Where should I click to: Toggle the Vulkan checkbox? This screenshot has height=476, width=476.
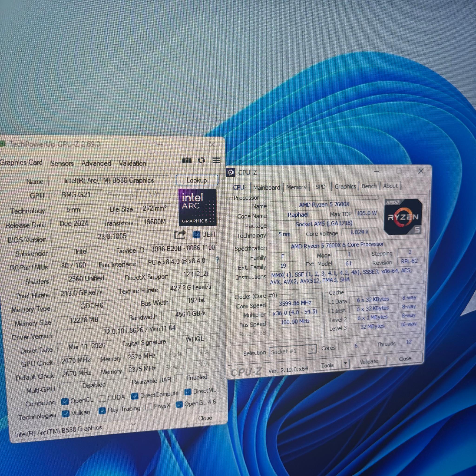pyautogui.click(x=66, y=414)
